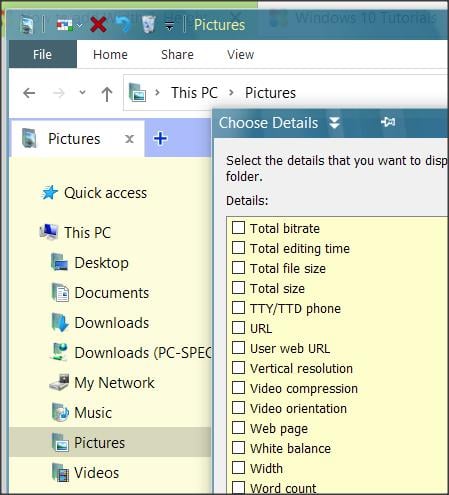This screenshot has width=449, height=495.
Task: Click the Desktop folder icon
Action: tap(60, 262)
